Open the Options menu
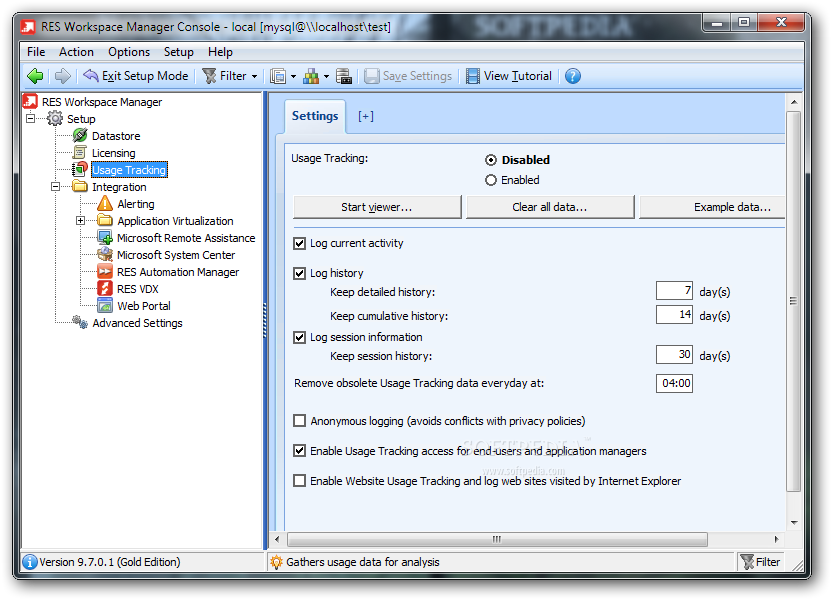The width and height of the screenshot is (832, 600). [129, 52]
